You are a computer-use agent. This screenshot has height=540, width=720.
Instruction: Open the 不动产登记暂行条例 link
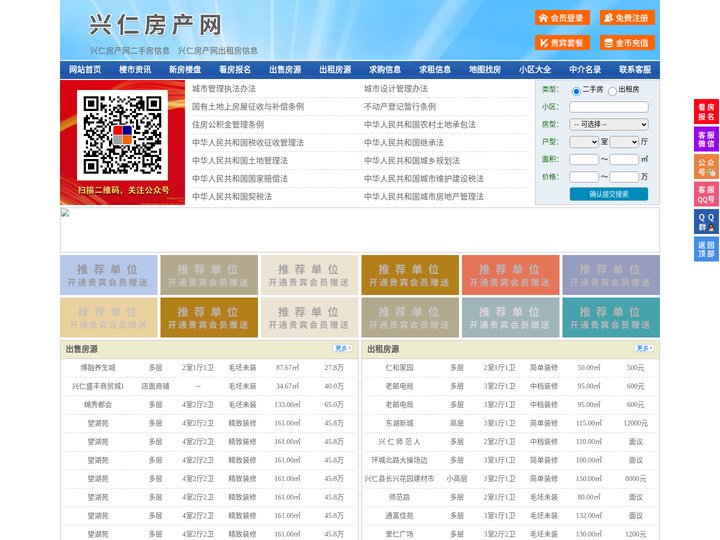point(400,107)
